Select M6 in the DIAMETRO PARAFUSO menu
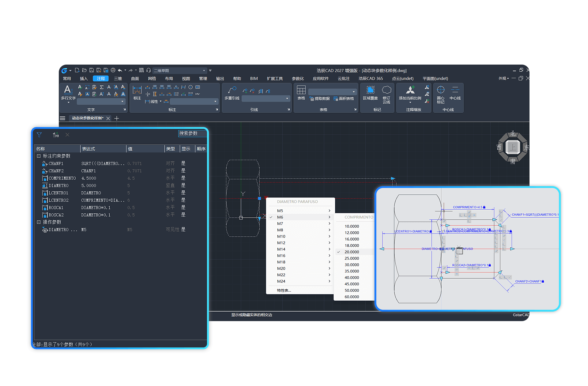 [x=300, y=217]
